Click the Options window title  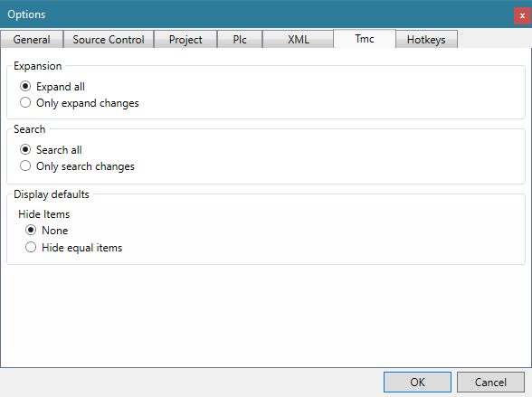[26, 14]
